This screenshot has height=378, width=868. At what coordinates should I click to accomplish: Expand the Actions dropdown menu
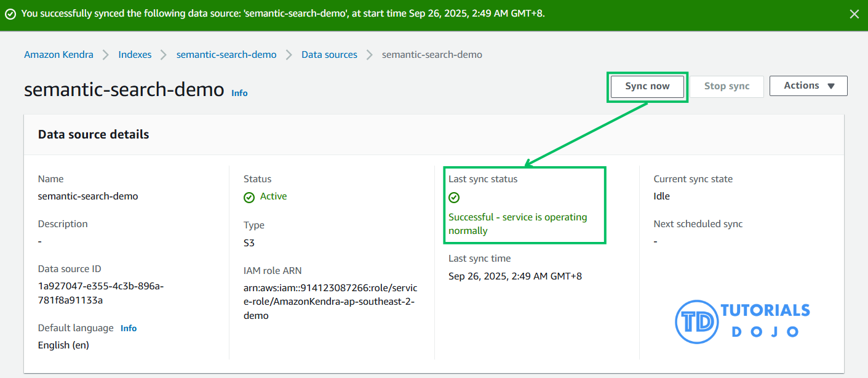pos(808,86)
